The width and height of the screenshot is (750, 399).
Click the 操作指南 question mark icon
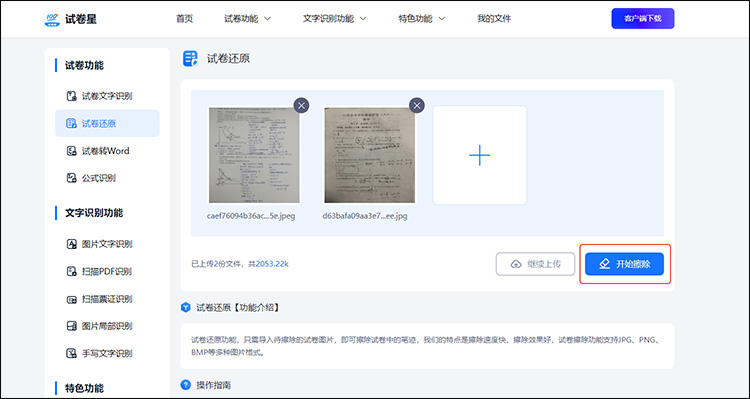(x=186, y=385)
